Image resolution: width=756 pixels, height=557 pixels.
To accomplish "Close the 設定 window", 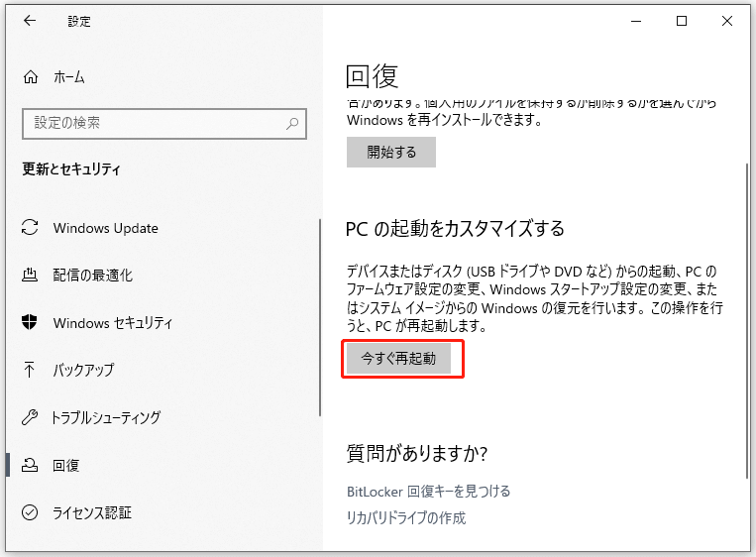I will coord(727,21).
